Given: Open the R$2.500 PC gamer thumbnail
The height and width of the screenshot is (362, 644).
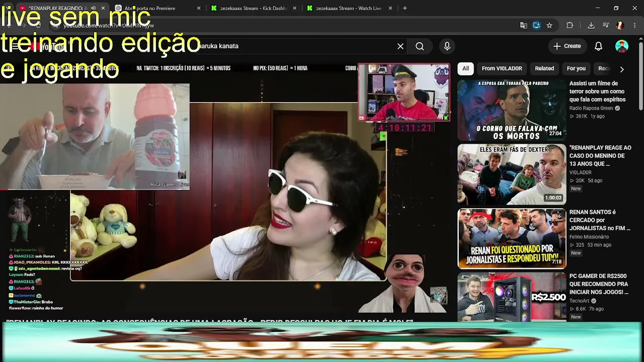Looking at the screenshot, I should [512, 297].
